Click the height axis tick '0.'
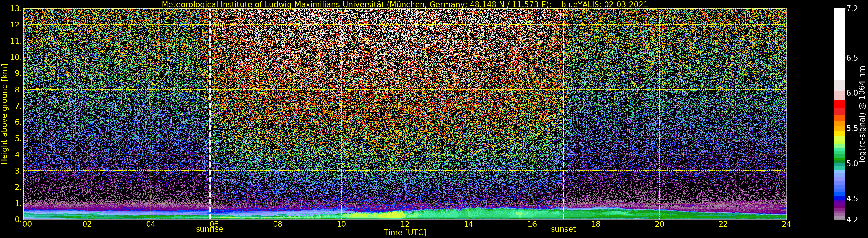Viewport: 868px width, 238px height. [18, 220]
